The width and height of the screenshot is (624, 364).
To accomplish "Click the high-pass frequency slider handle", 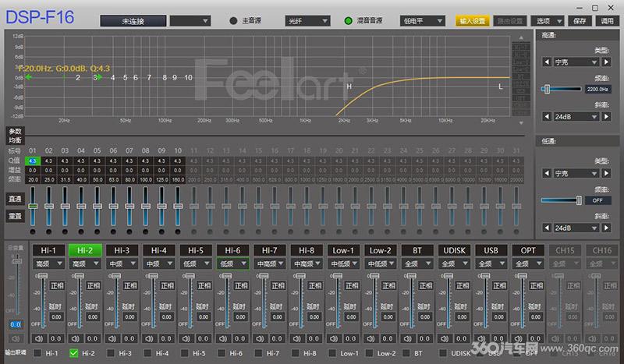I will (548, 89).
